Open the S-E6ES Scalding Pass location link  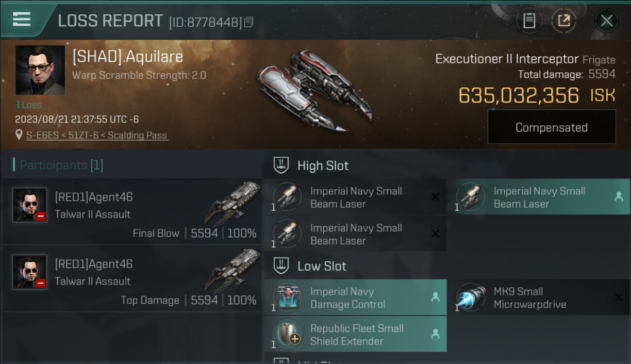point(97,135)
